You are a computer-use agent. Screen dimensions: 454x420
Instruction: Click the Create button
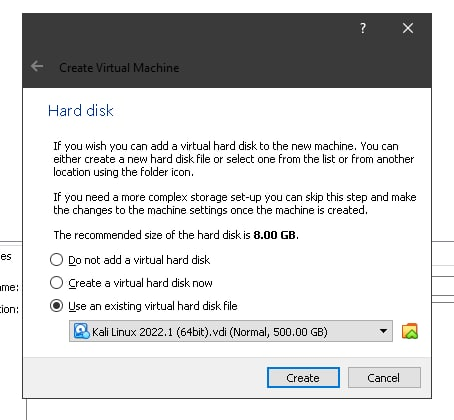coord(303,378)
